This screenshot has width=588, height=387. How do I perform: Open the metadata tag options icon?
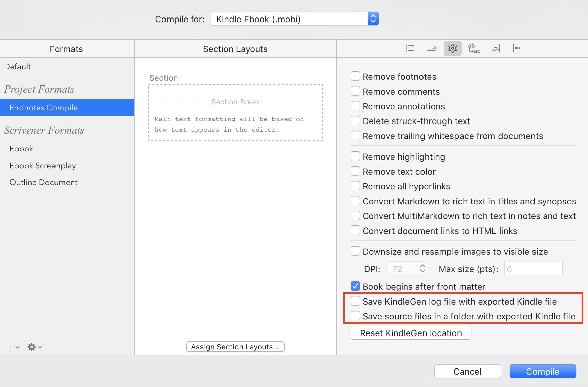431,48
